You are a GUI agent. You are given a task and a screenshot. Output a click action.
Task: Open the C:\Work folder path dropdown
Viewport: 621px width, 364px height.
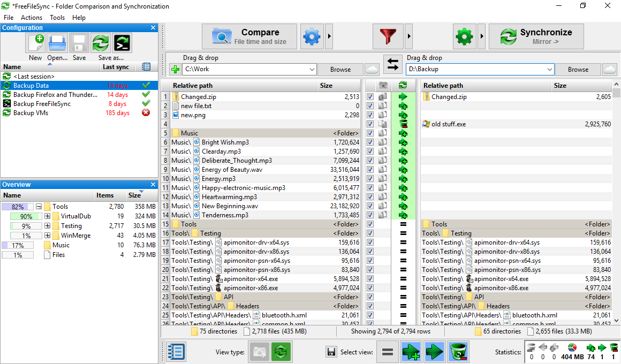(312, 69)
